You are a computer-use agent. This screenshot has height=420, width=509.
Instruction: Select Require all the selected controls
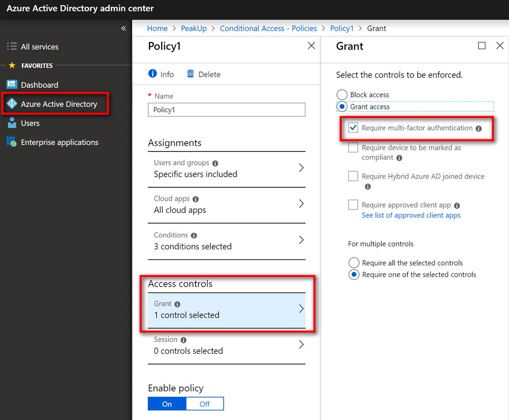pyautogui.click(x=354, y=263)
